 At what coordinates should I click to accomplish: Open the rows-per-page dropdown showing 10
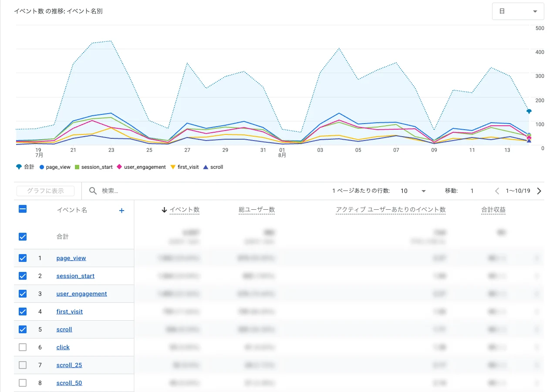[x=413, y=191]
